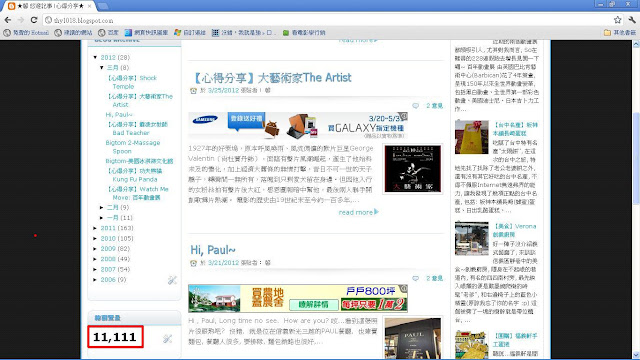
Task: Open the PAUL restaurant photo thumbnail
Action: 413,338
